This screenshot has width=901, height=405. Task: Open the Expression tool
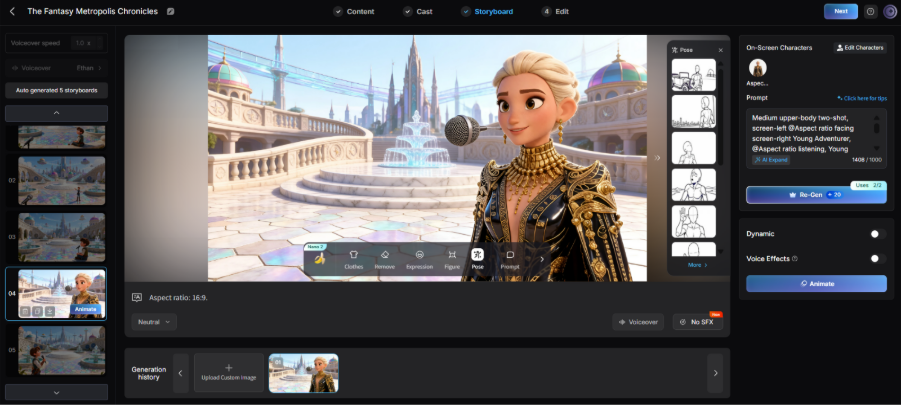pos(419,259)
